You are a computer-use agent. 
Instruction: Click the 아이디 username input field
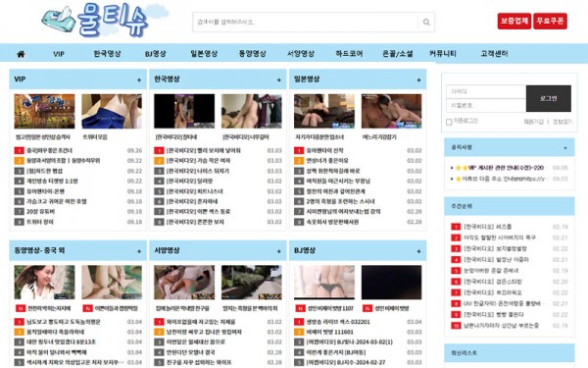pyautogui.click(x=486, y=91)
